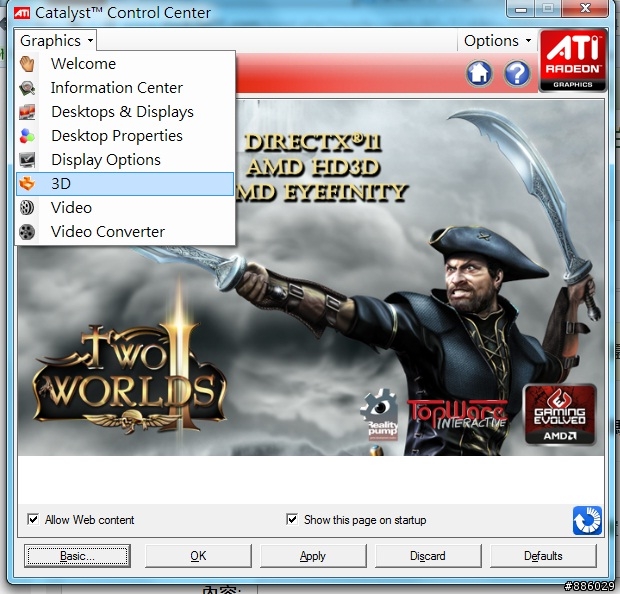Select Video menu entry
The height and width of the screenshot is (594, 620).
pyautogui.click(x=125, y=208)
